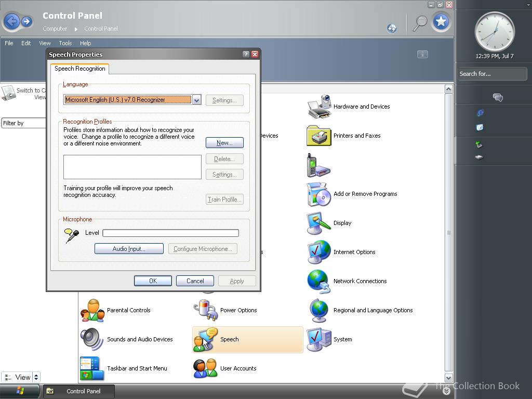Viewport: 532px width, 399px height.
Task: Open the phone and modem icon
Action: coord(318,165)
